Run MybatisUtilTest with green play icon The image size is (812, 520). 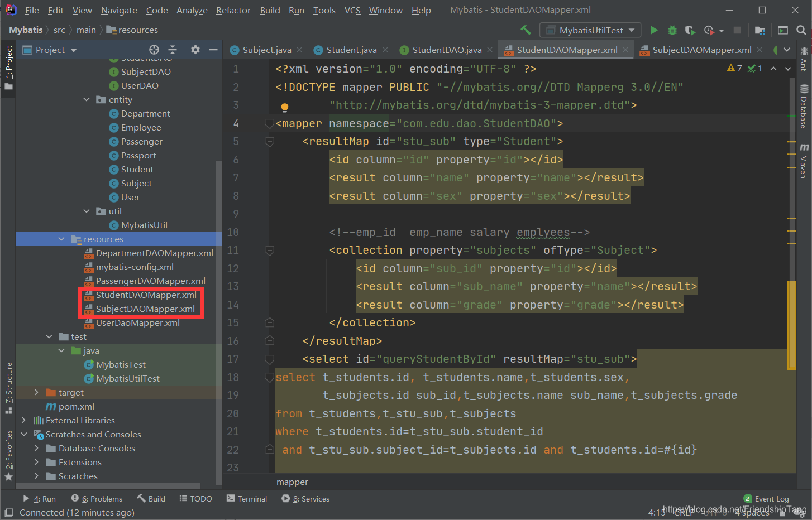coord(654,30)
